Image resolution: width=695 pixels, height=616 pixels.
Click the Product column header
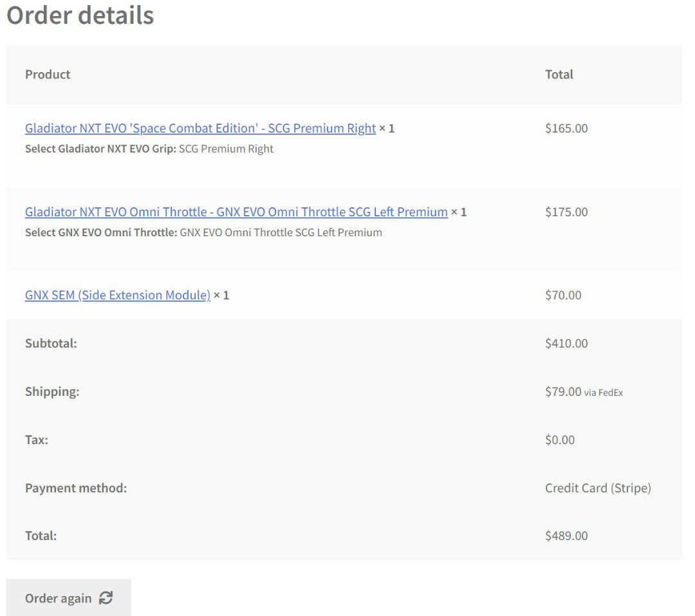click(48, 74)
